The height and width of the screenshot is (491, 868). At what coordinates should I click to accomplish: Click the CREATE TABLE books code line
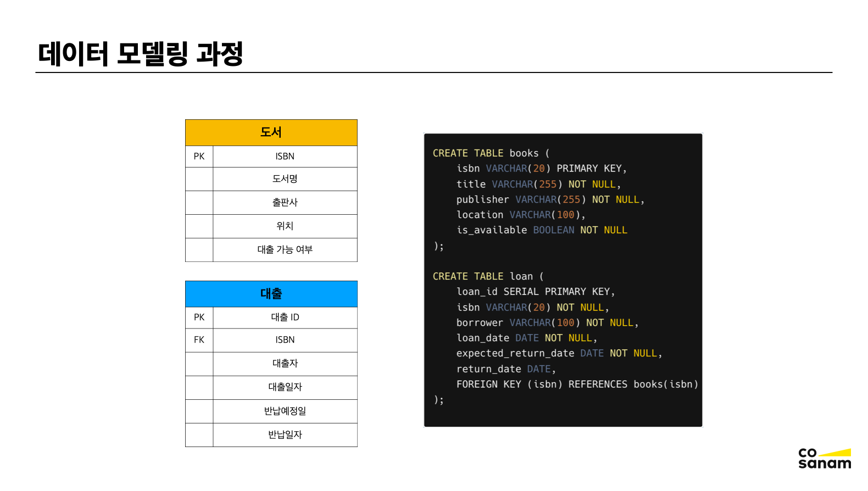tap(491, 153)
